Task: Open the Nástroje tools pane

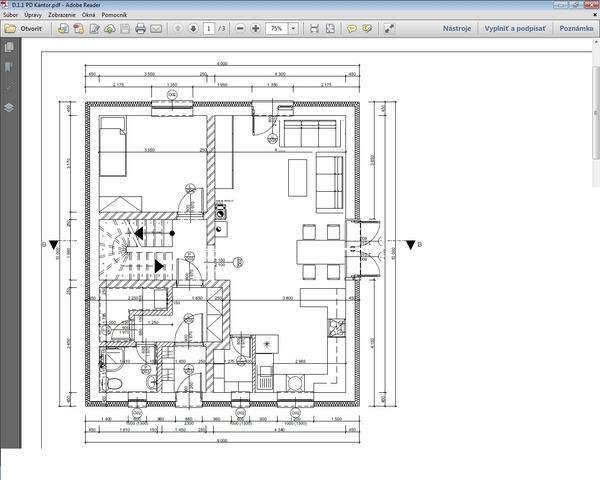Action: point(457,29)
